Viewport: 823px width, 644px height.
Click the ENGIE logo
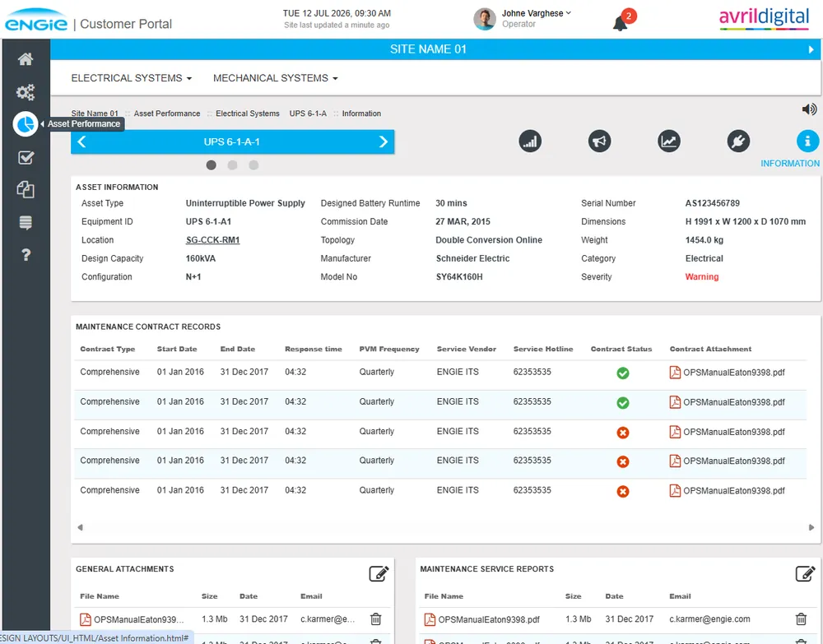(35, 20)
